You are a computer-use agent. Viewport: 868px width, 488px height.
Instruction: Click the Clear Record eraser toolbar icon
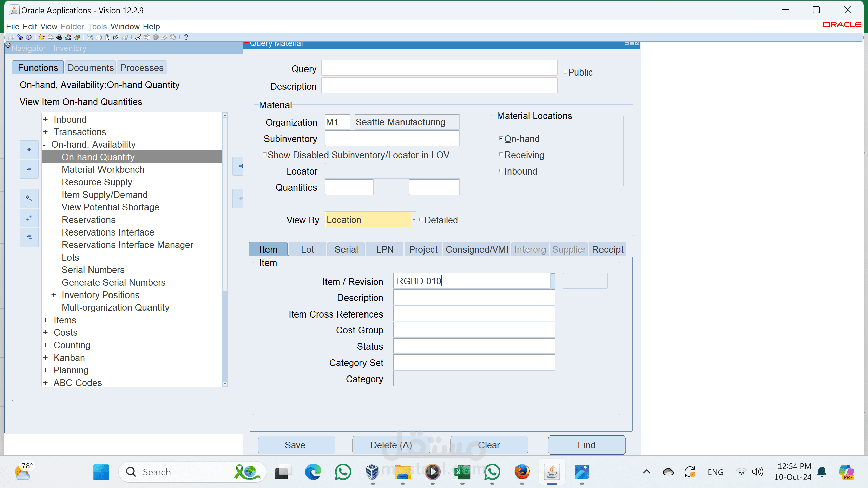(x=116, y=37)
